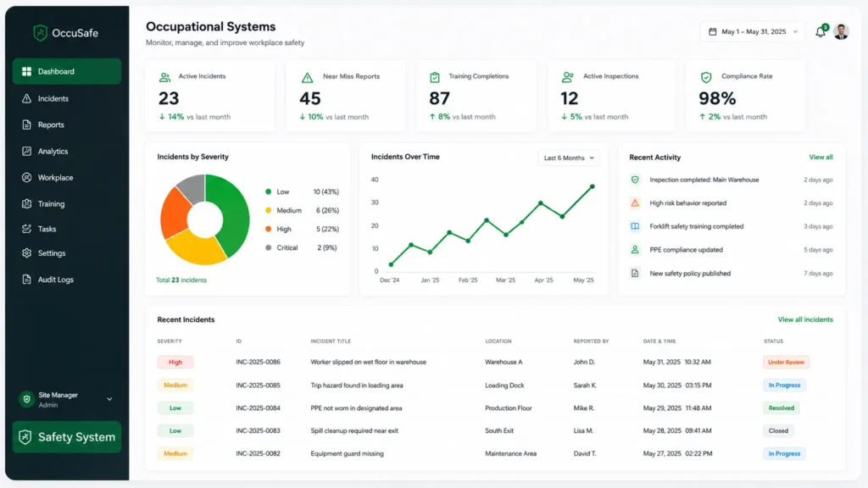Click 'Trip hazard found in loading area'

(x=357, y=385)
